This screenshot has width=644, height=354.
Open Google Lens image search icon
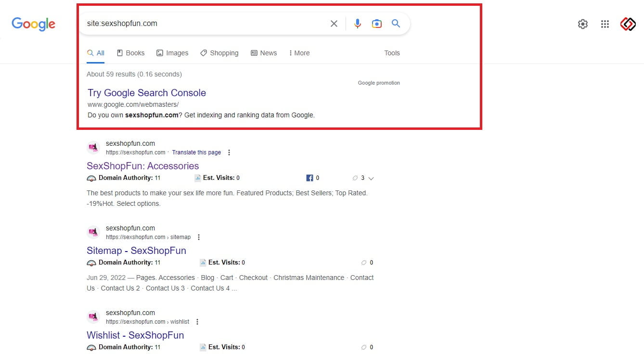click(x=376, y=24)
